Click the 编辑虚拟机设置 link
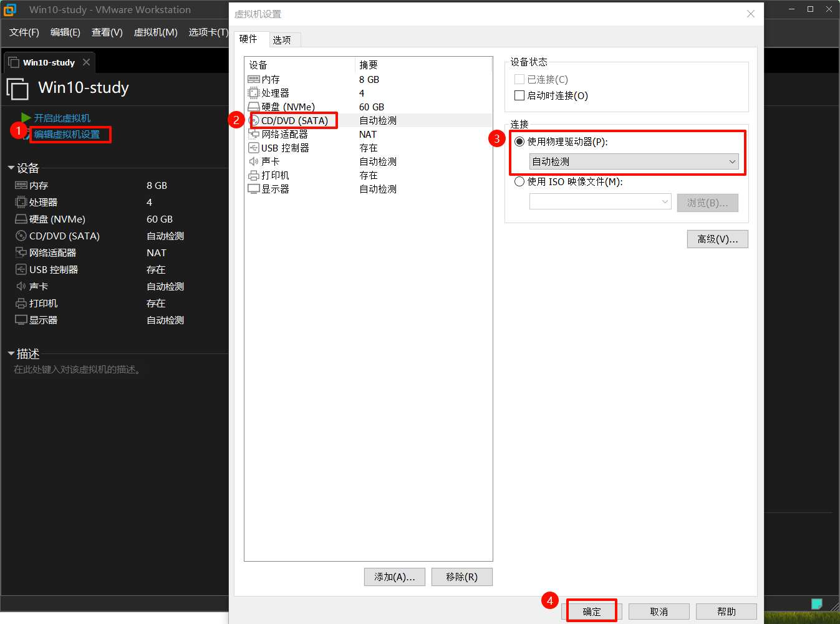This screenshot has width=840, height=624. click(x=67, y=135)
